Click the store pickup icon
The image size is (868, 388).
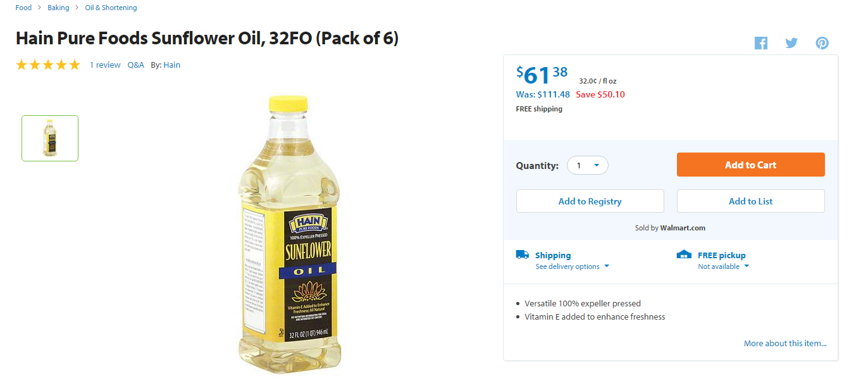pyautogui.click(x=684, y=254)
